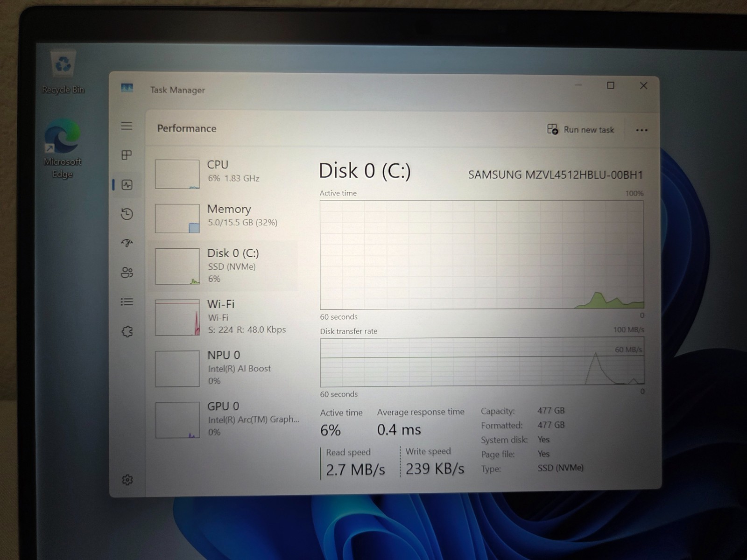
Task: Maximize the Task Manager window
Action: click(610, 85)
